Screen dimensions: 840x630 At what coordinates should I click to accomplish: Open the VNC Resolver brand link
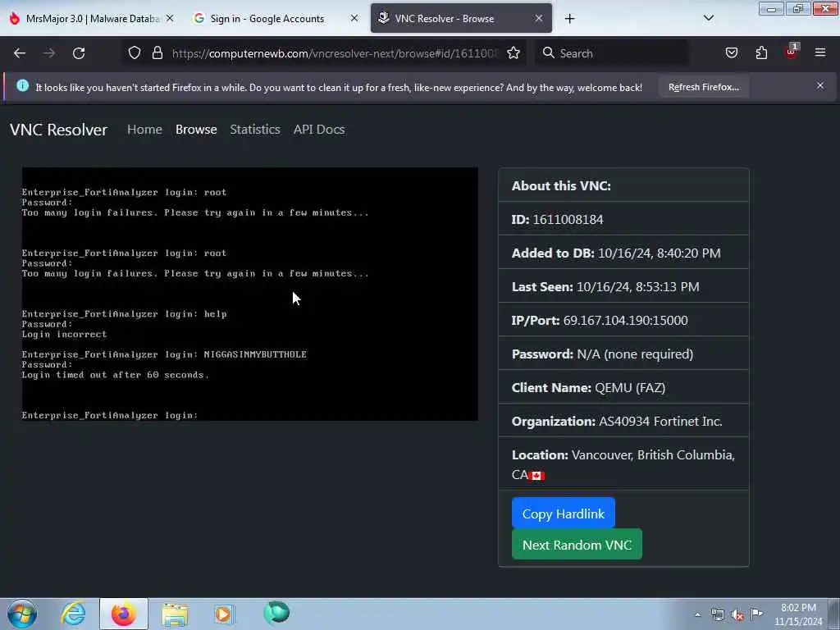58,130
